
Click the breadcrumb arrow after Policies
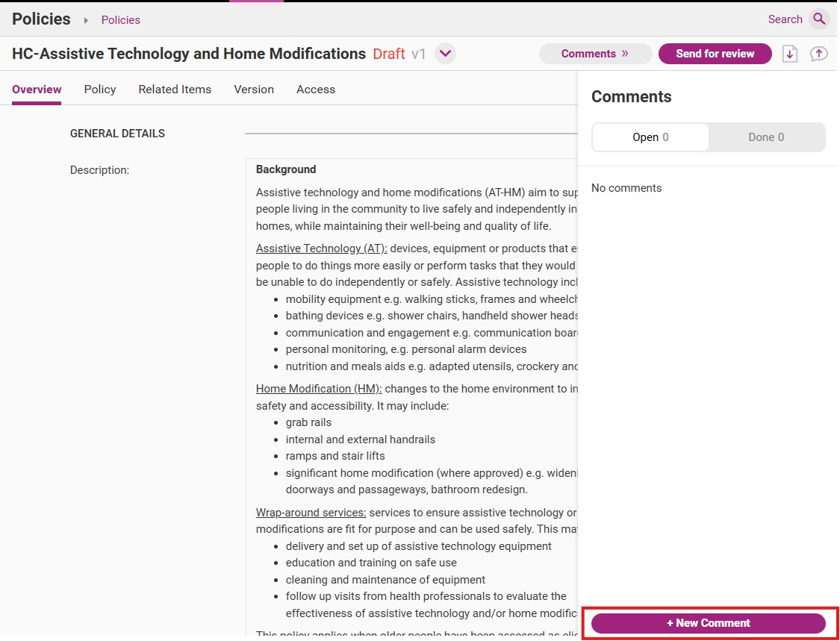click(x=86, y=20)
